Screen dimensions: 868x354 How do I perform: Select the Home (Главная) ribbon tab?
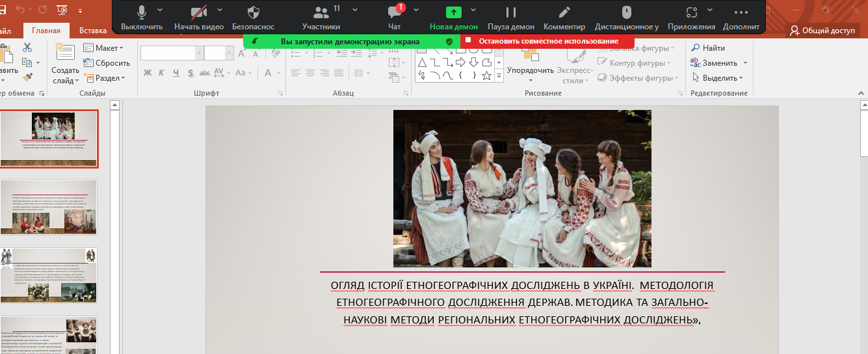[x=46, y=31]
